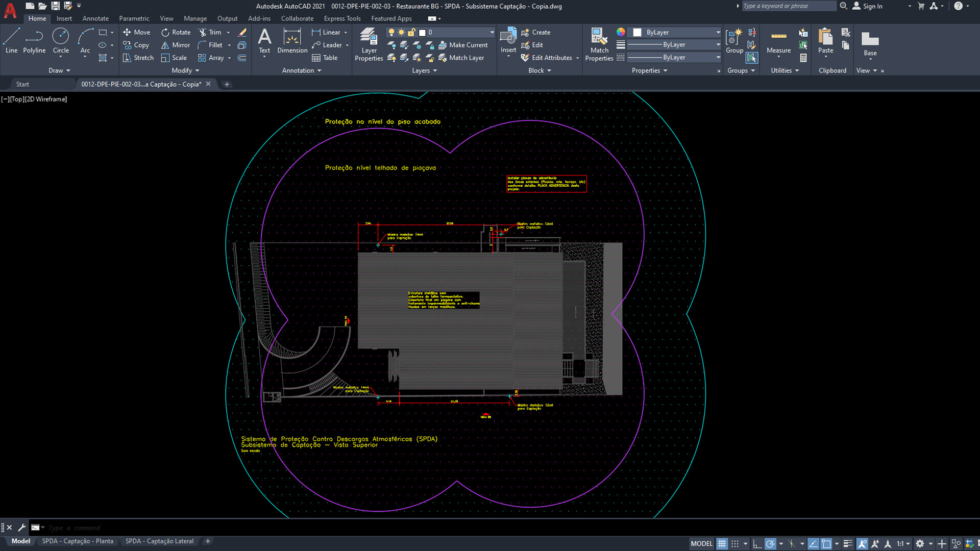The width and height of the screenshot is (980, 551).
Task: Toggle polar tracking in status bar
Action: [770, 544]
